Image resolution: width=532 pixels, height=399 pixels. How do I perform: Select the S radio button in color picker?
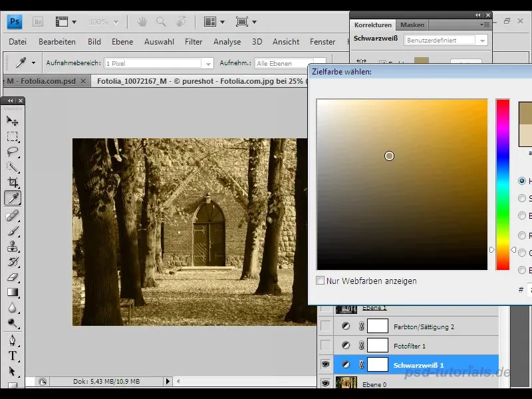522,198
